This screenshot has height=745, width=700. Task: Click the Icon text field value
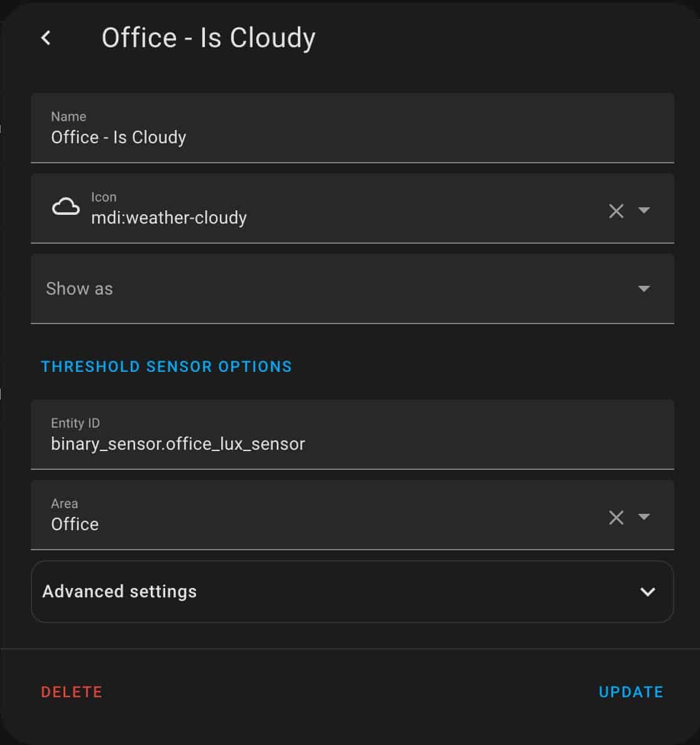coord(168,217)
